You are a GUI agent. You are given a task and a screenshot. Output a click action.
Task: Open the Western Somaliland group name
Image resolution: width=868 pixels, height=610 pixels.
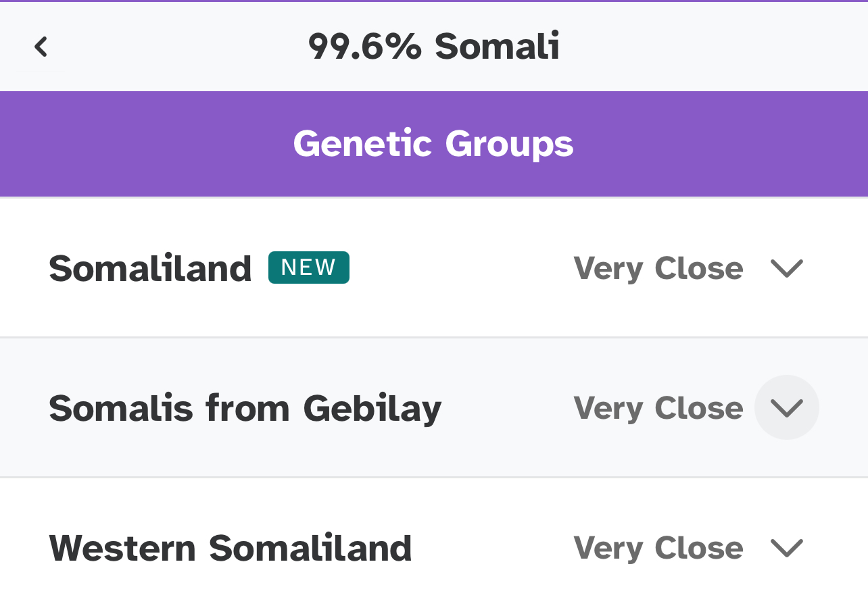[x=230, y=547]
